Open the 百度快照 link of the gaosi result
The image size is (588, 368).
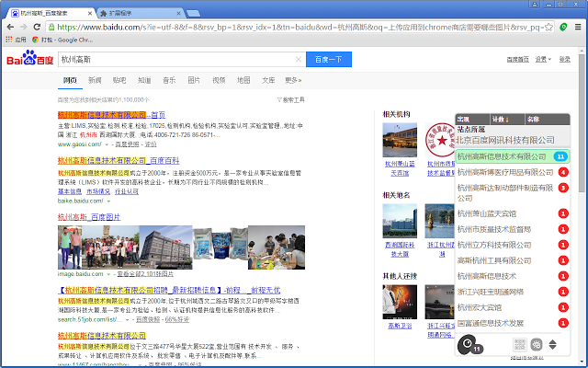[x=127, y=144]
